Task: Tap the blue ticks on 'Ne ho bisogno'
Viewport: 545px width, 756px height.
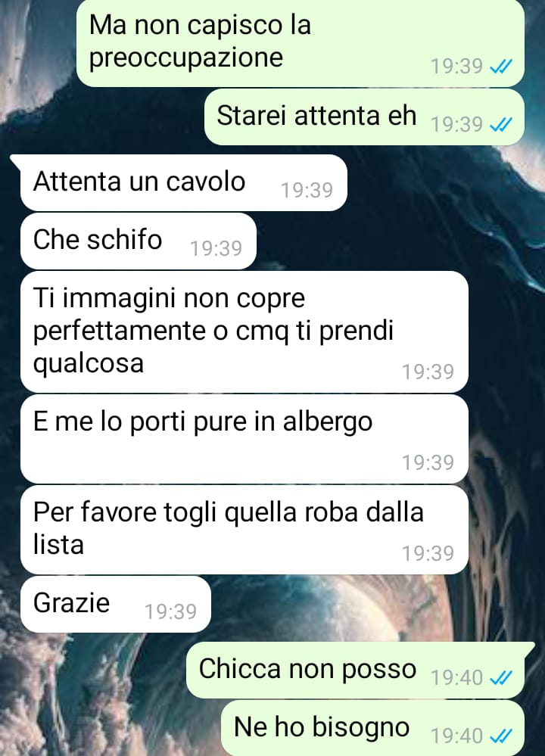Action: [x=500, y=736]
